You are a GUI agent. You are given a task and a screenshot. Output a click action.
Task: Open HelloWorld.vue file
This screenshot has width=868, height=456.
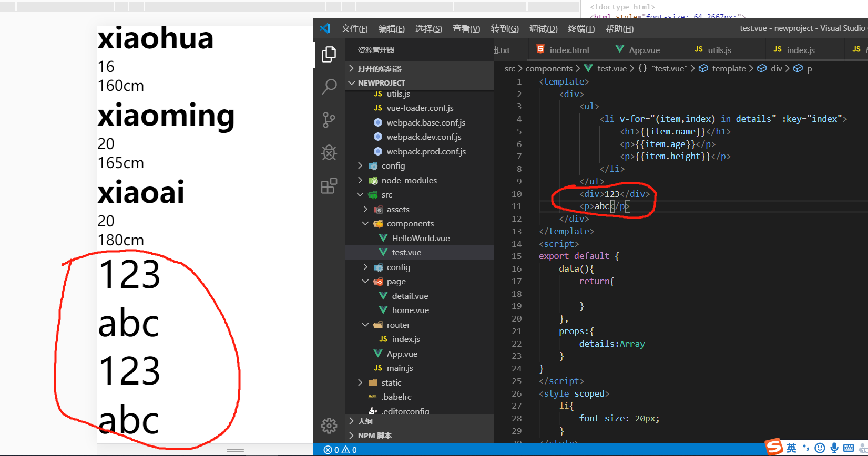pyautogui.click(x=420, y=238)
